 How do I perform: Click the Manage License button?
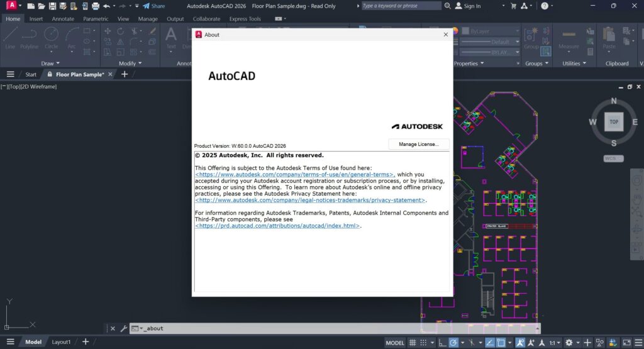[x=418, y=144]
